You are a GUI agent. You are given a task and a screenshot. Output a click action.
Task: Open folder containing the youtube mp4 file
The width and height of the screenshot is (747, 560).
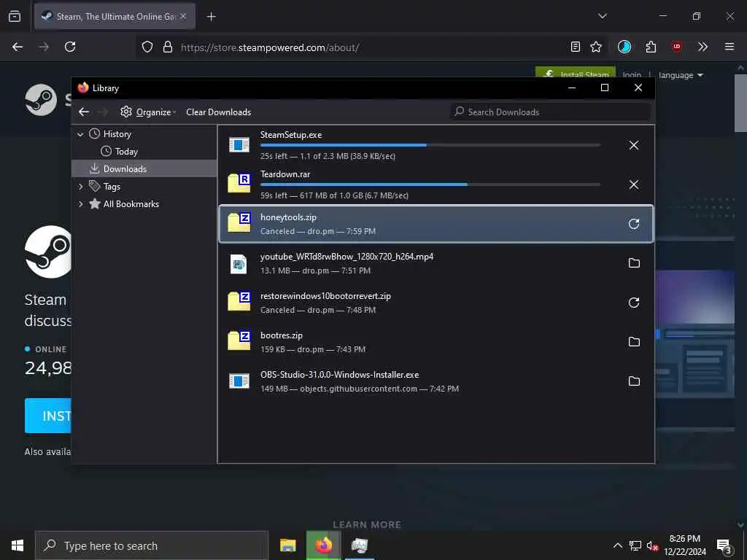tap(634, 263)
